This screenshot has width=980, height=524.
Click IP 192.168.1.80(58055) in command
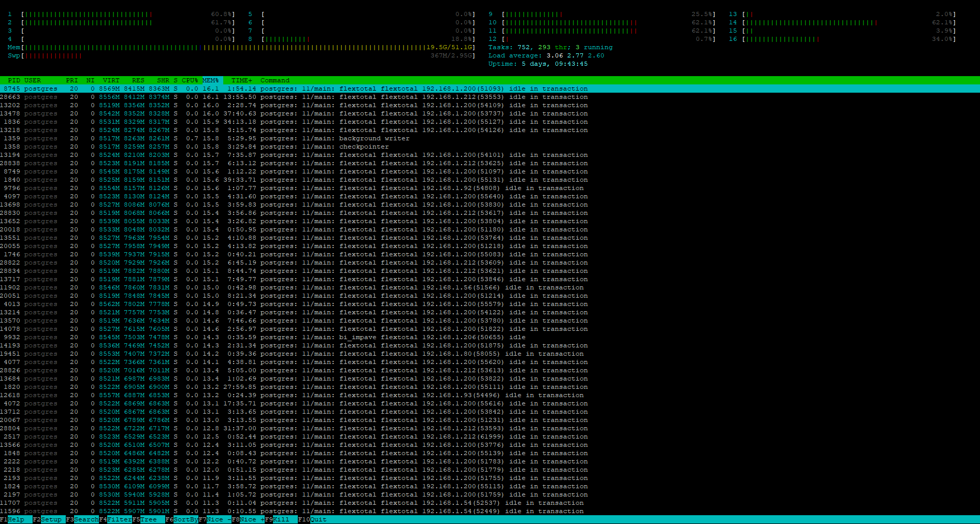461,354
